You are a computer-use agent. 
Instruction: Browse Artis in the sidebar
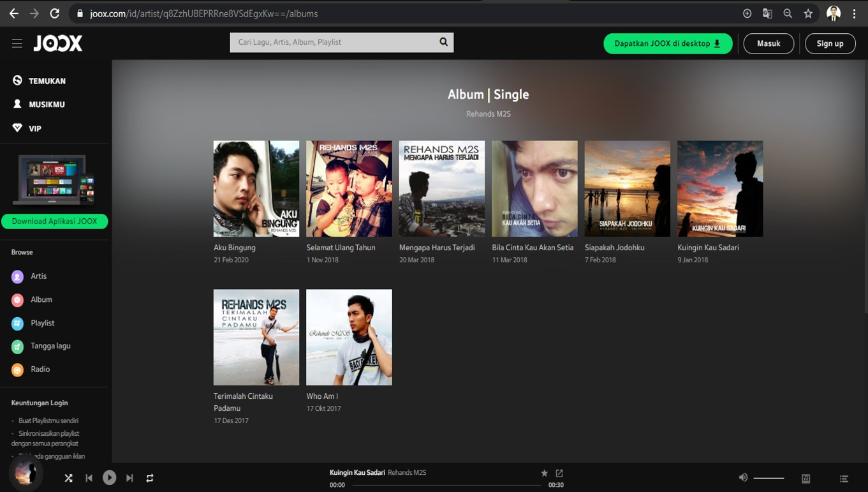pos(29,276)
